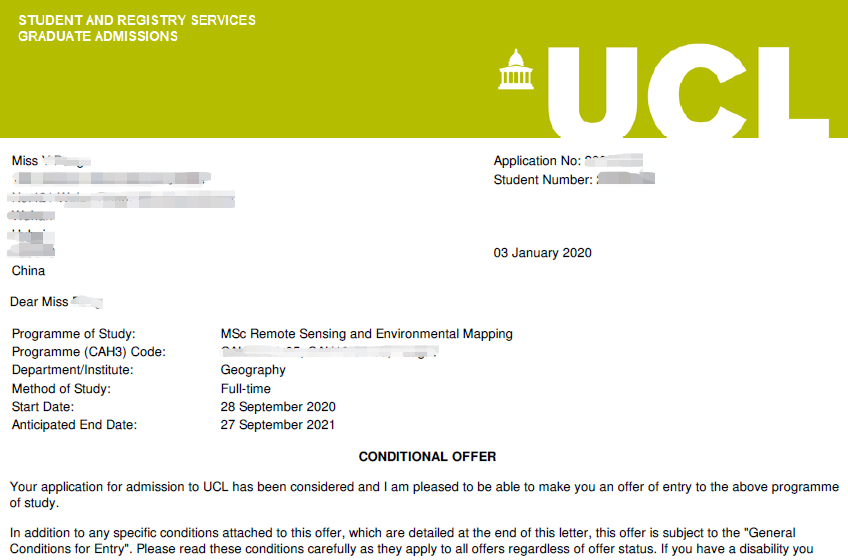Click the large UCL logo text
Screen dimensions: 848x560
coord(688,91)
